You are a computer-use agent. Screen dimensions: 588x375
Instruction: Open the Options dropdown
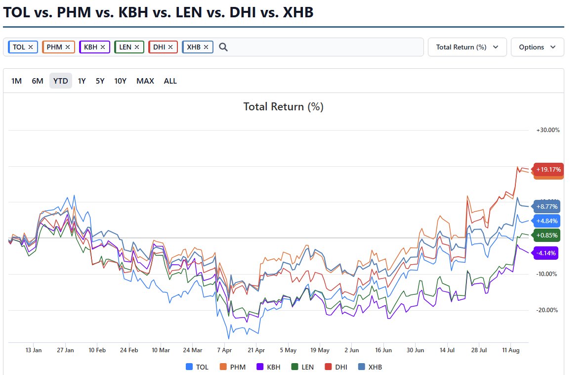pos(538,47)
